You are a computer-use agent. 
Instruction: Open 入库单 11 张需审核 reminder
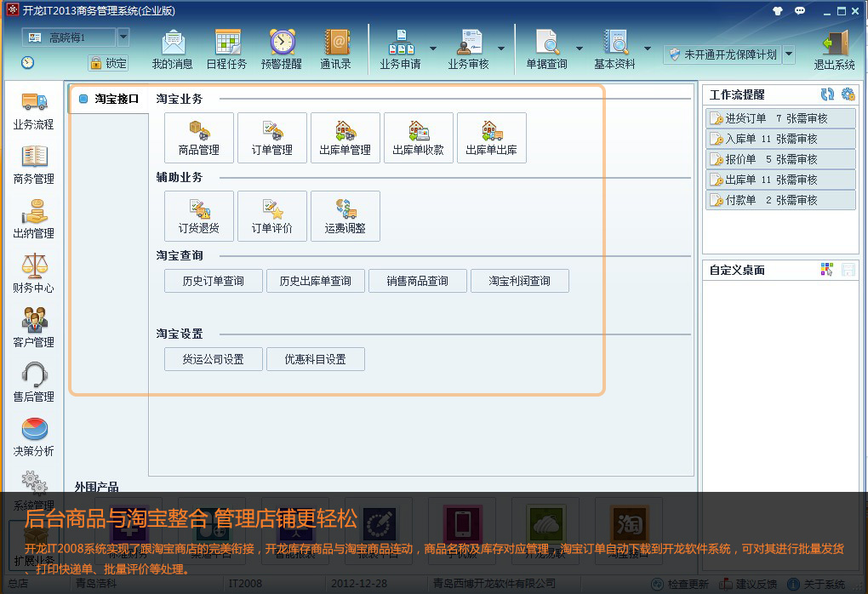[x=781, y=139]
